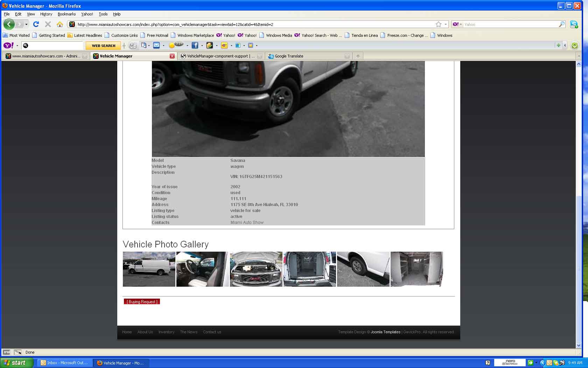Screen dimensions: 588x368
Task: Click the Buying Request link
Action: point(142,302)
